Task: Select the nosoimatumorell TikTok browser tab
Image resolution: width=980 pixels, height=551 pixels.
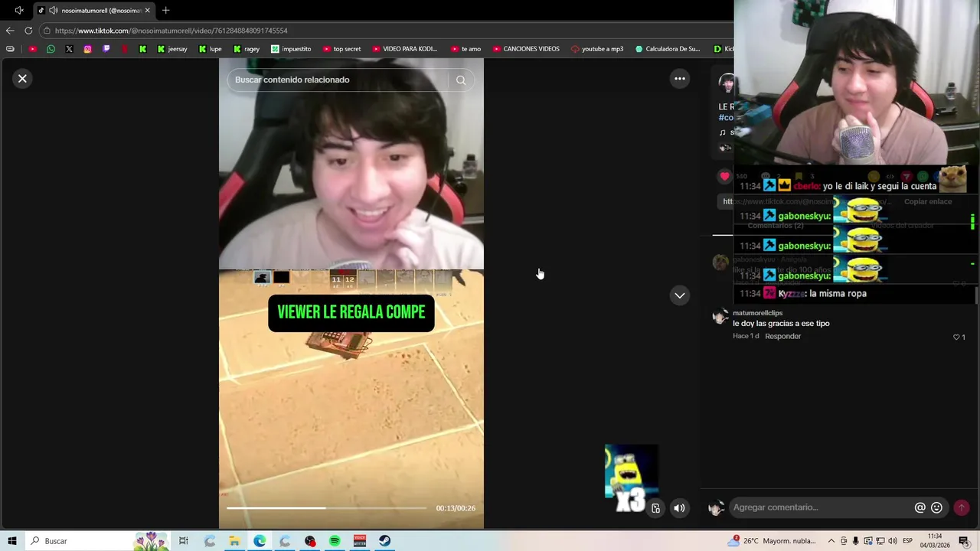Action: coord(94,11)
